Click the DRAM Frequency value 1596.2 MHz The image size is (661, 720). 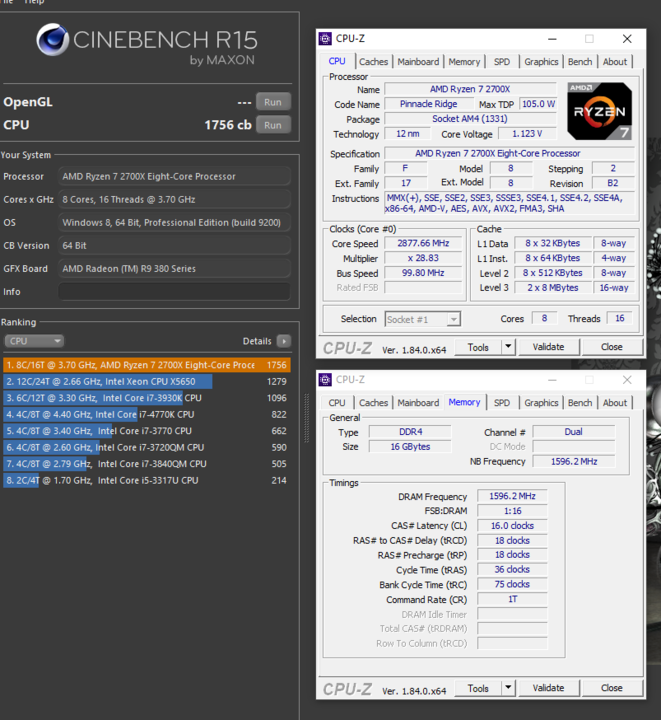pos(512,496)
